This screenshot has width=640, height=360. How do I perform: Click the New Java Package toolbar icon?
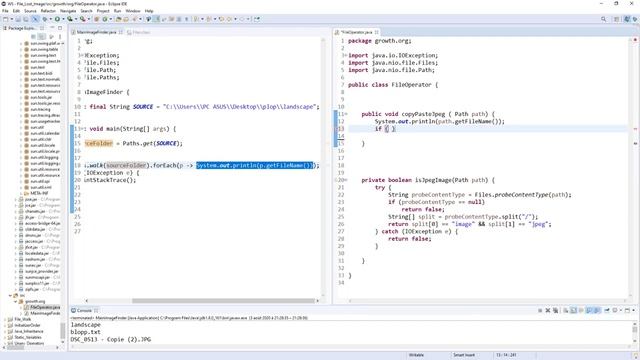[x=97, y=19]
